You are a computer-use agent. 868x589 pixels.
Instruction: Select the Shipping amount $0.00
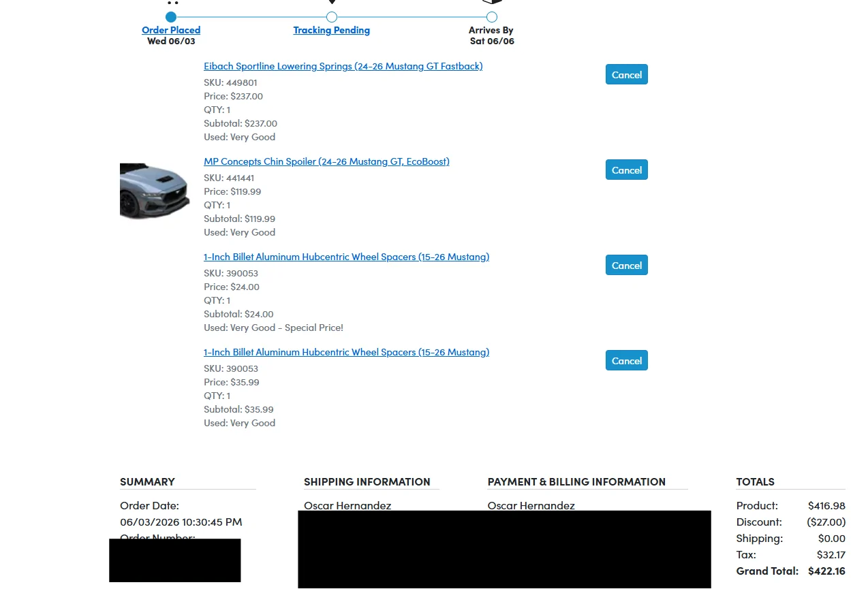tap(831, 538)
